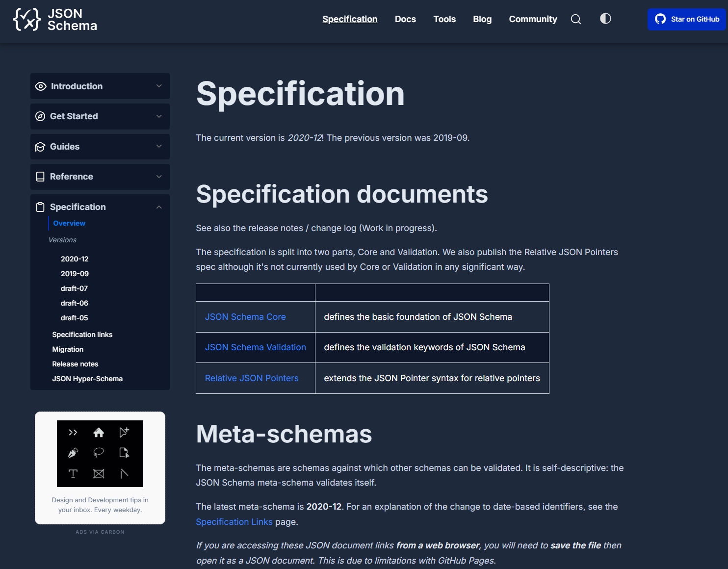The width and height of the screenshot is (728, 569).
Task: Click the GitHub octocat icon
Action: pos(660,19)
